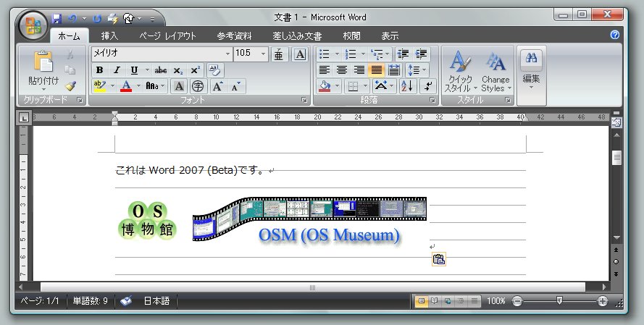Apply strikethrough formatting

point(161,71)
